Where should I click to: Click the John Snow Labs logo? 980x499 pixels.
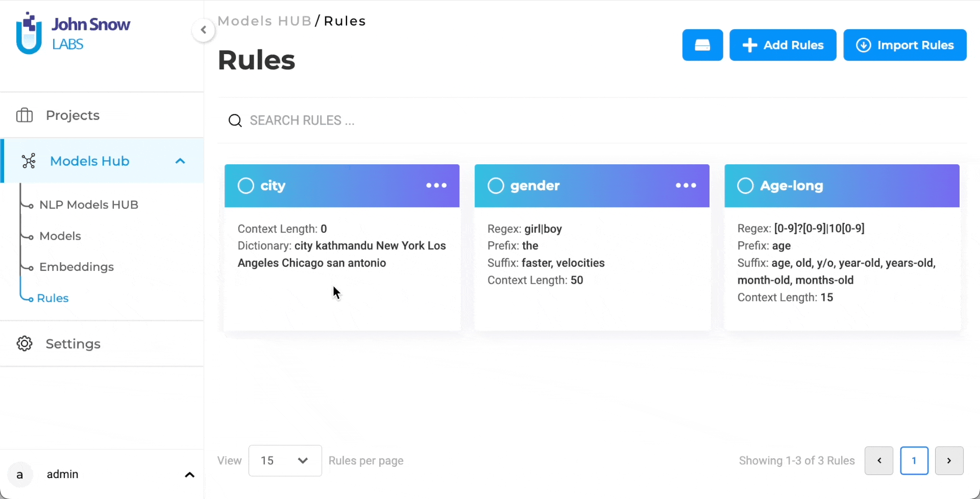(73, 33)
